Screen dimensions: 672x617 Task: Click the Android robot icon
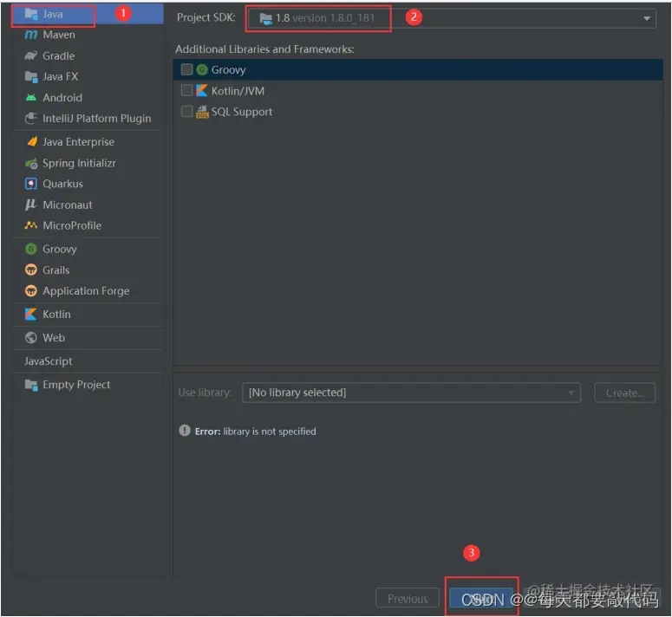(31, 98)
